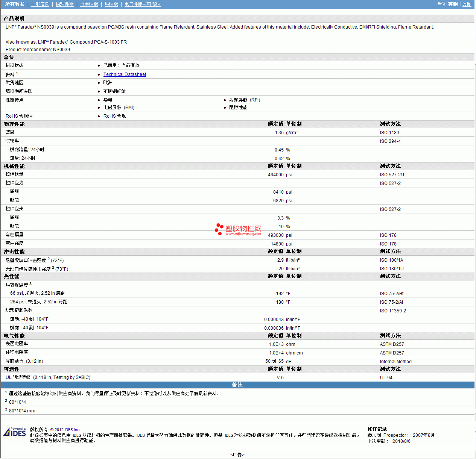Viewport: 476px width, 459px height.
Task: Click the Internal Method test method
Action: 396,362
